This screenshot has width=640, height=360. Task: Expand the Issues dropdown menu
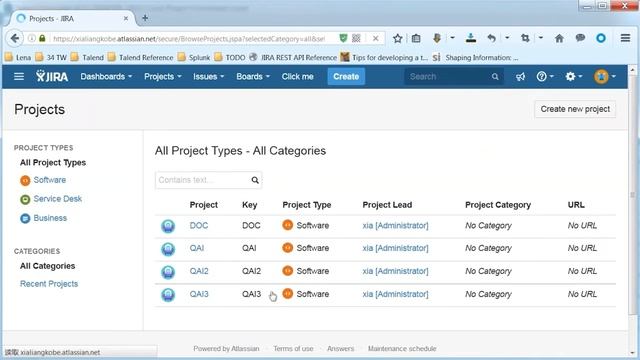coord(209,76)
